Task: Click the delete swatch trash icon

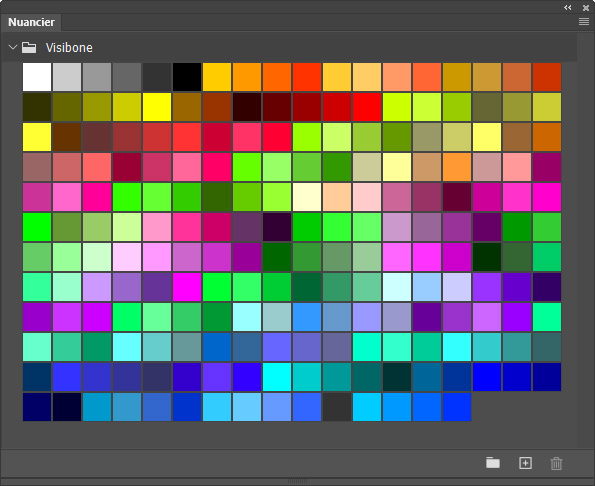Action: click(x=556, y=463)
